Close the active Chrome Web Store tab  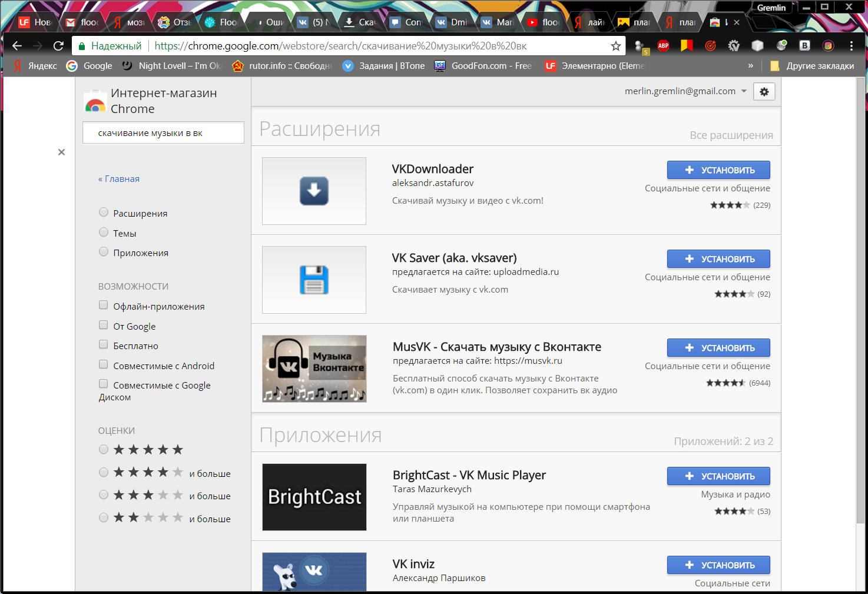tap(737, 22)
